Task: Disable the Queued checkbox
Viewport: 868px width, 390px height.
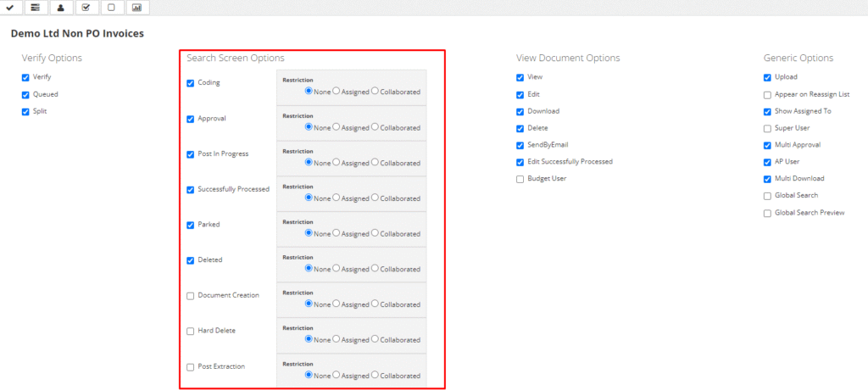Action: (x=25, y=95)
